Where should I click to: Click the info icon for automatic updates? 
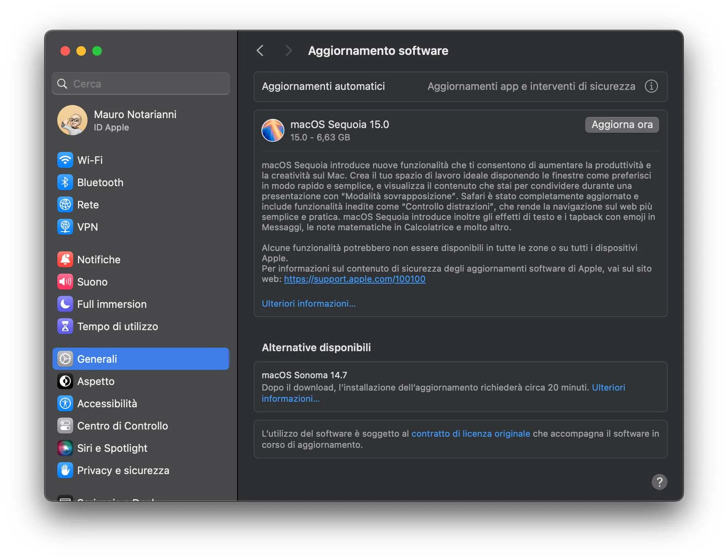pos(651,86)
